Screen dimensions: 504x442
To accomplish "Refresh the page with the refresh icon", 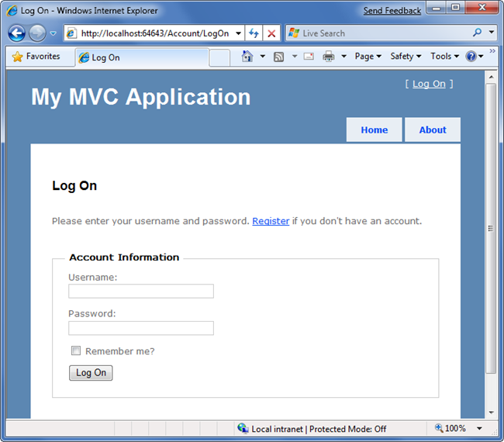I will tap(254, 33).
